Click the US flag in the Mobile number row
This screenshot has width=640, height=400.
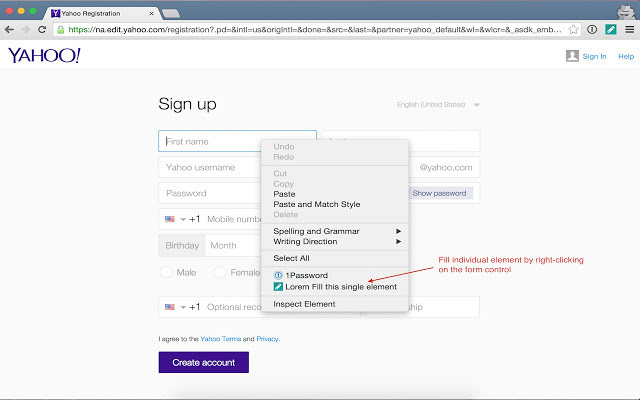(x=170, y=219)
